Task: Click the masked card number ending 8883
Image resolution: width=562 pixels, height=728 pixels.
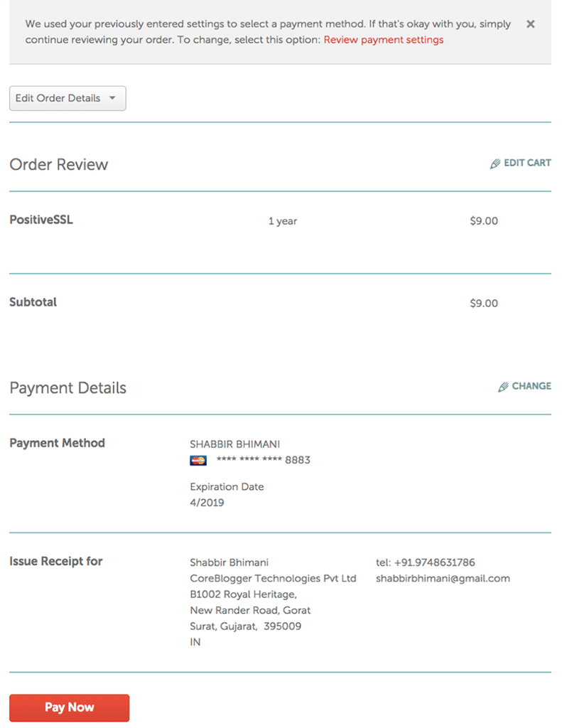Action: [263, 460]
